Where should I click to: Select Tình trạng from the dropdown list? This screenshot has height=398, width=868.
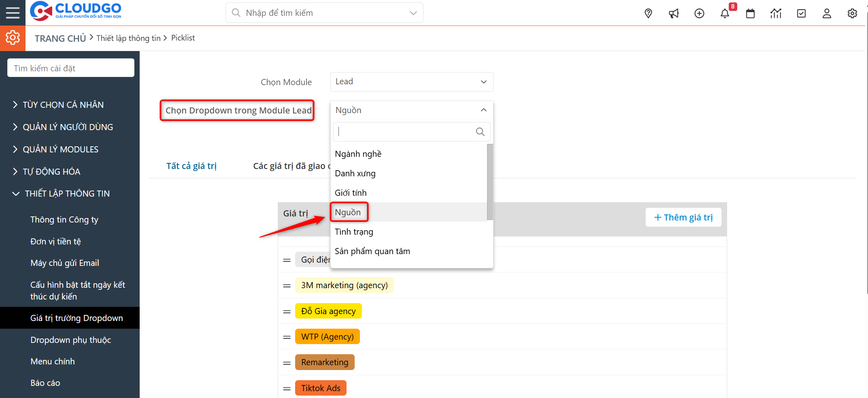354,232
